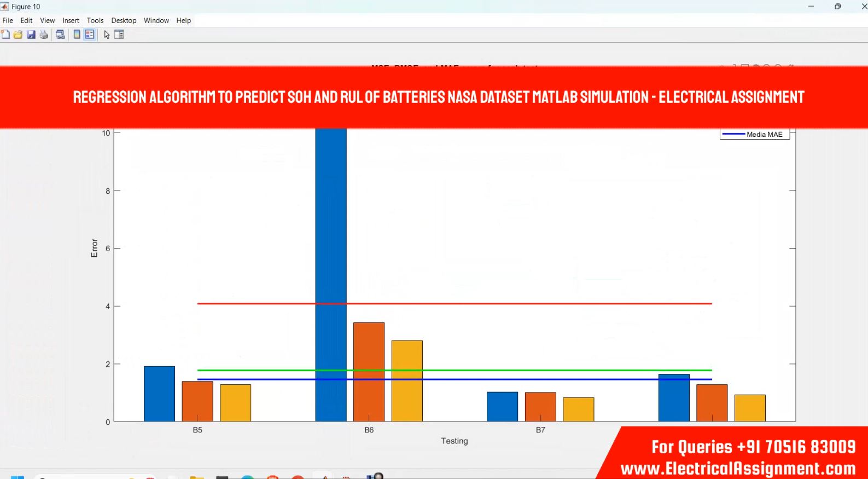Click the New Figure toolbar icon
868x479 pixels.
[5, 34]
